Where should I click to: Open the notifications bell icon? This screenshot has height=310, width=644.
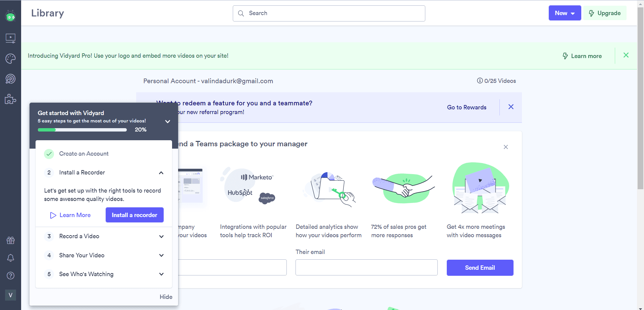[10, 258]
